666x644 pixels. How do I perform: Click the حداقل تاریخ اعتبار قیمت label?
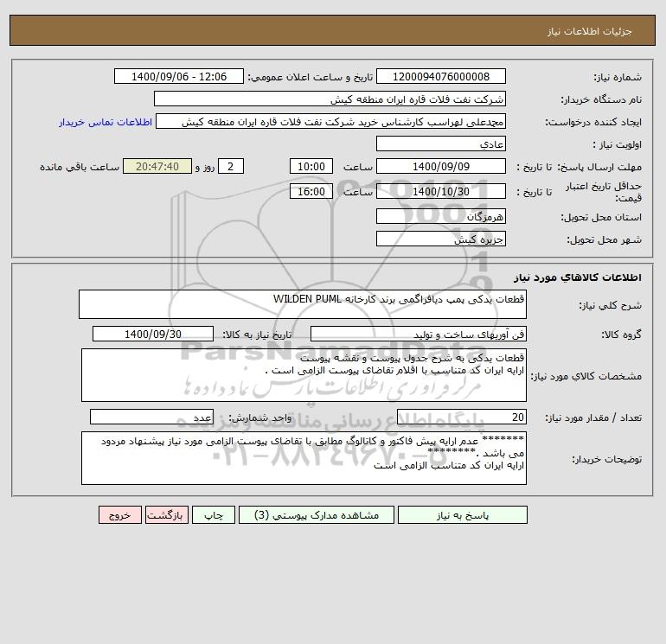pos(604,192)
